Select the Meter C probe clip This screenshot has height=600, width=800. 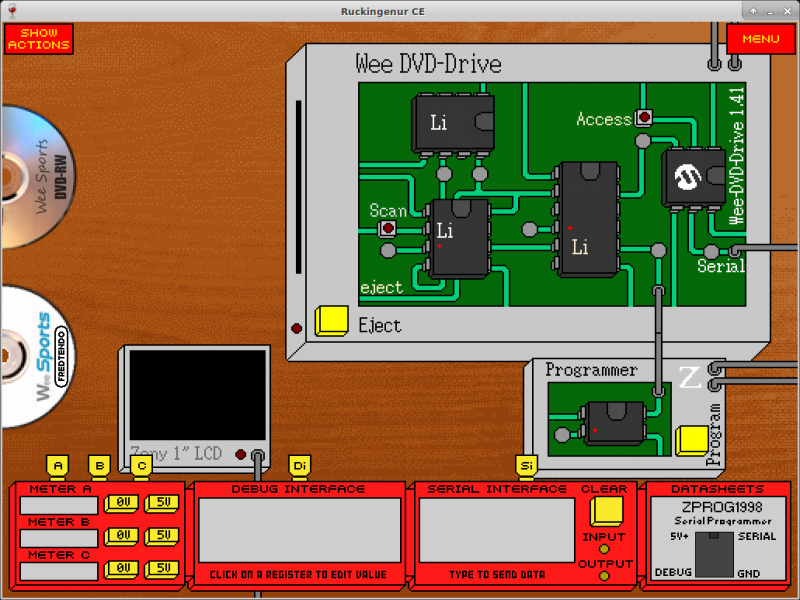pyautogui.click(x=142, y=466)
